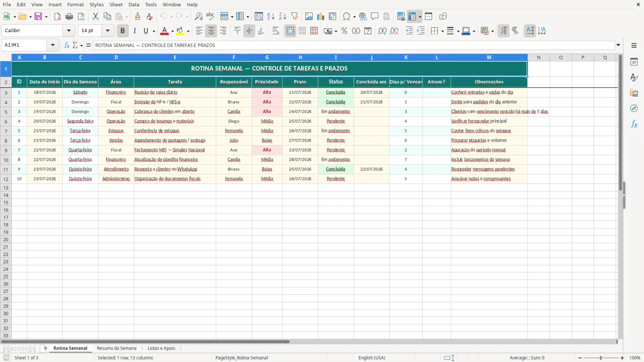Open the Conditional Formatting dropdown arrow
The image size is (644, 362).
[492, 31]
